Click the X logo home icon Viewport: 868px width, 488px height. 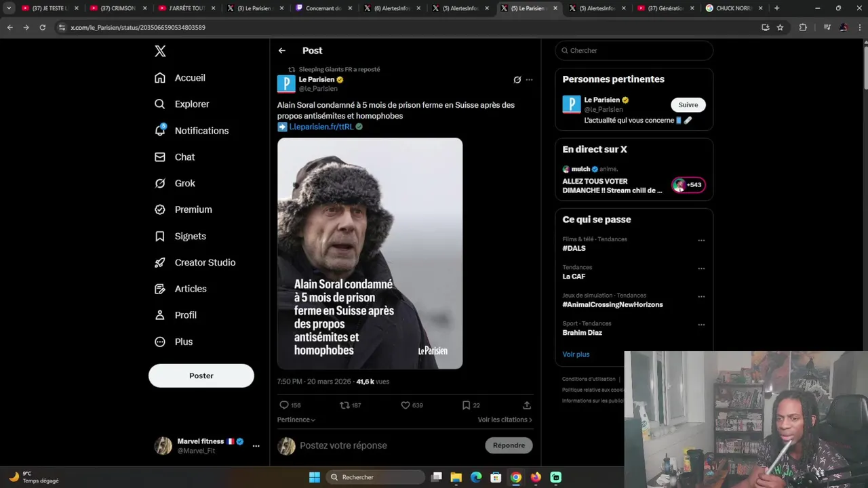[160, 51]
